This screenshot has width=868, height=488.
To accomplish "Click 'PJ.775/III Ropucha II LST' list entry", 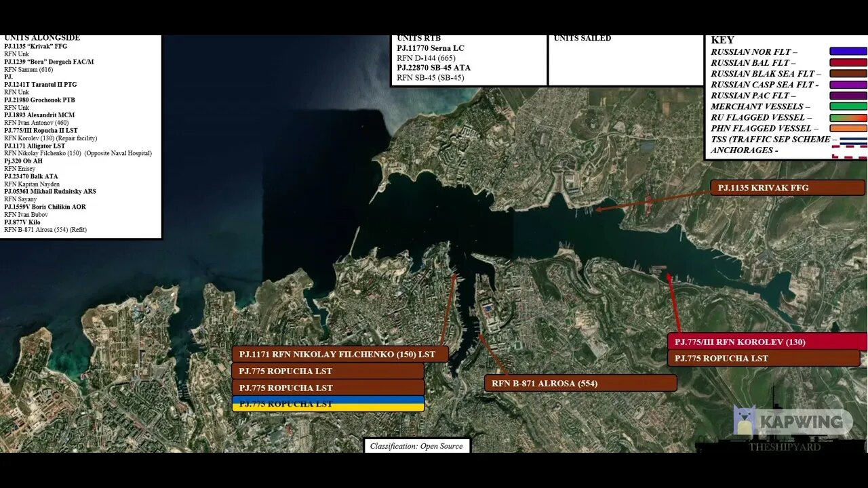I will [41, 130].
